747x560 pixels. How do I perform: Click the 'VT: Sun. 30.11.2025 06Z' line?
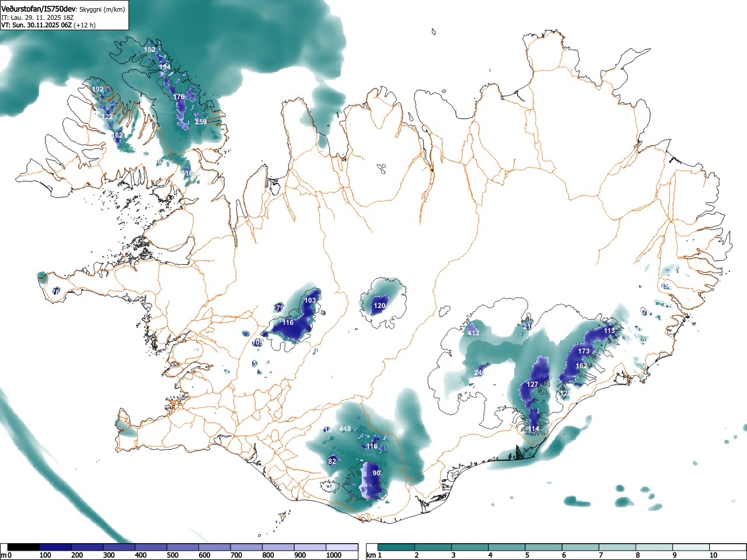[x=36, y=25]
